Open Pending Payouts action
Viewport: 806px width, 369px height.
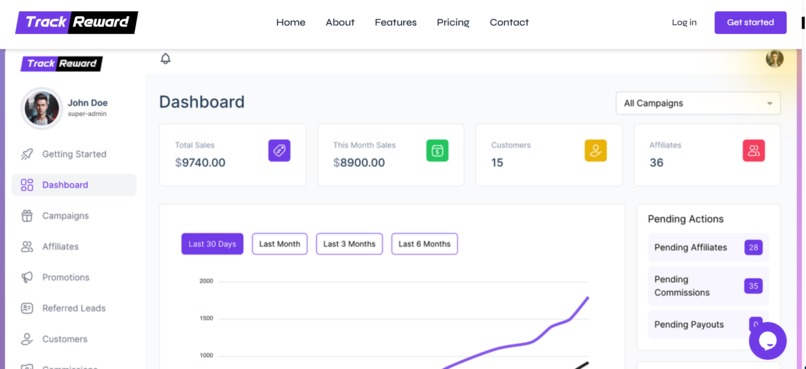coord(708,324)
